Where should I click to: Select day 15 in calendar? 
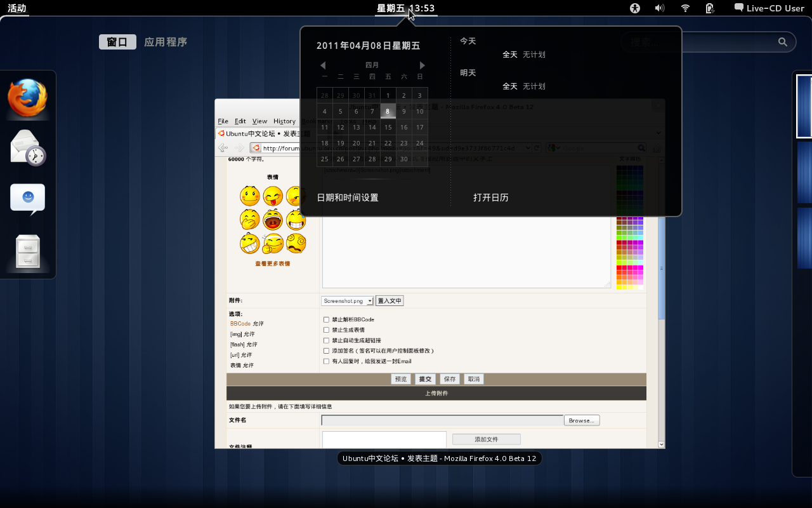[388, 127]
